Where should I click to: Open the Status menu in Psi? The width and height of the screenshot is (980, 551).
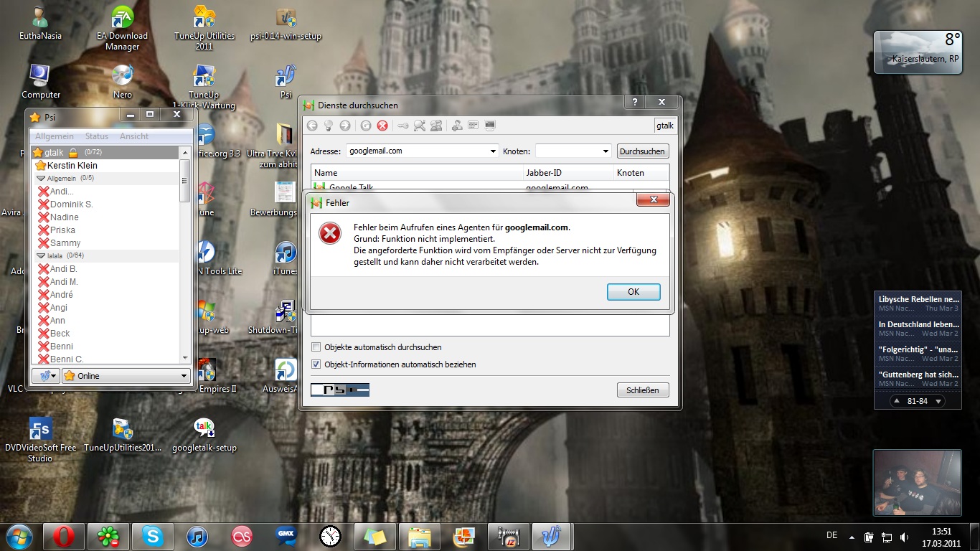[97, 136]
